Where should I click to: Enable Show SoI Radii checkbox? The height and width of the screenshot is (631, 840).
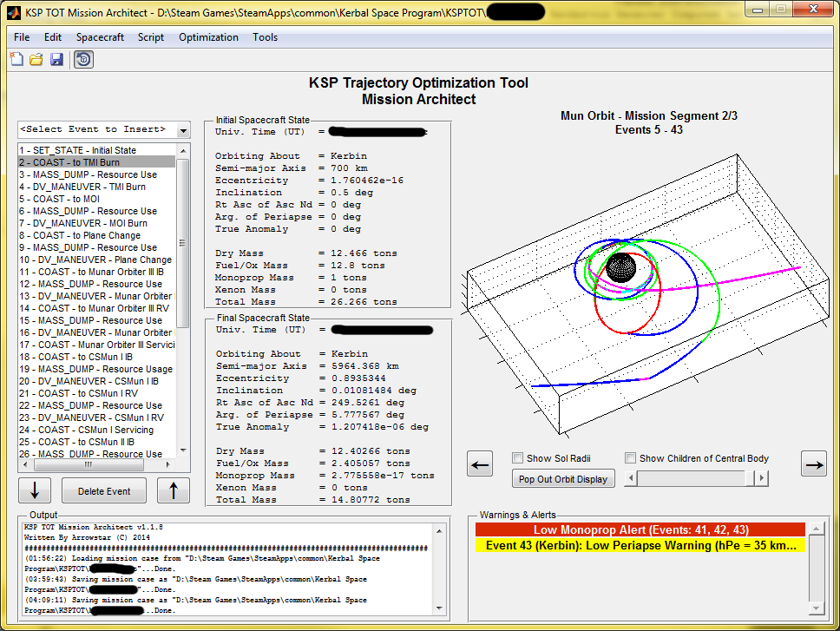(x=517, y=458)
